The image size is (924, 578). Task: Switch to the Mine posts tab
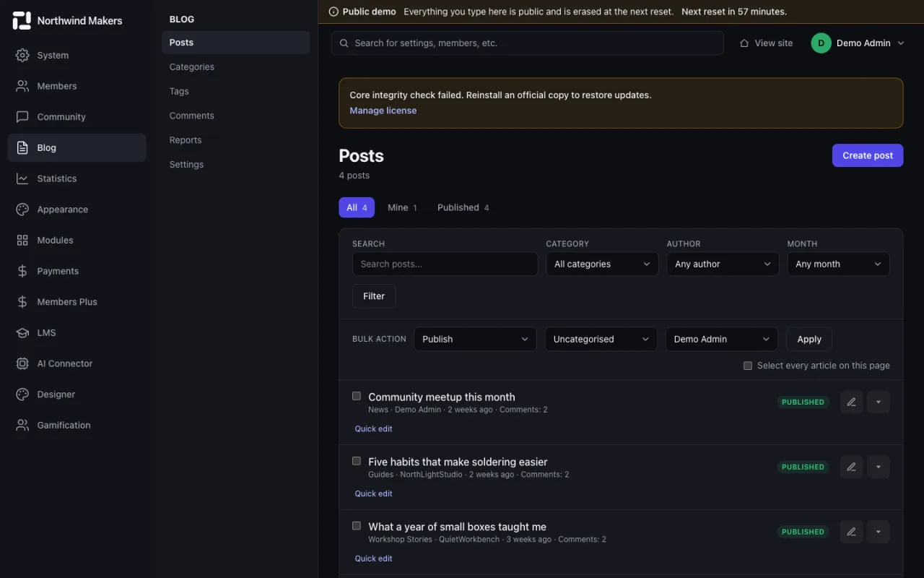pyautogui.click(x=402, y=207)
